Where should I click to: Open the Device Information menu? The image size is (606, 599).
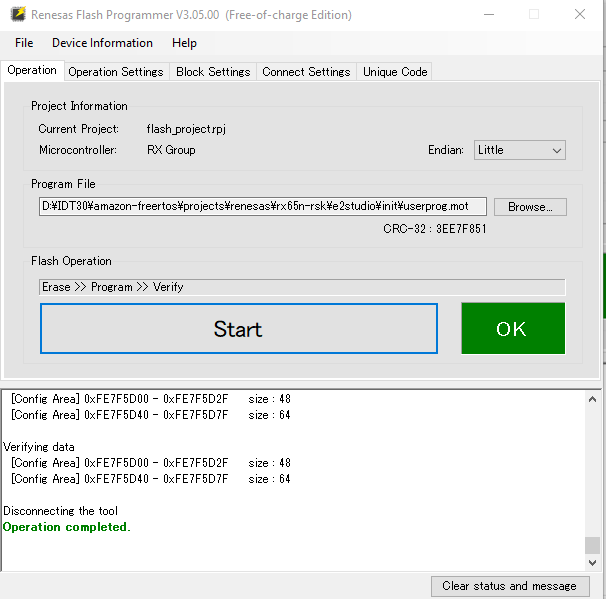(x=102, y=43)
